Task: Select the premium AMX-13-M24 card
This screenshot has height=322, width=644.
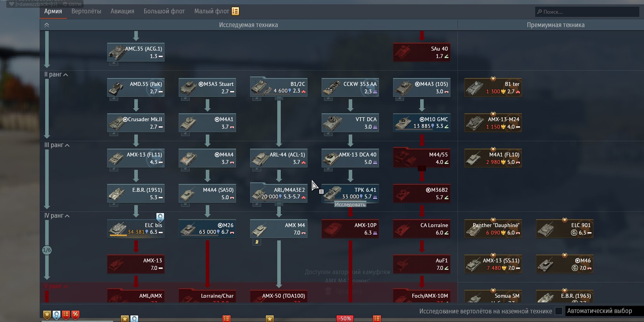Action: tap(493, 123)
